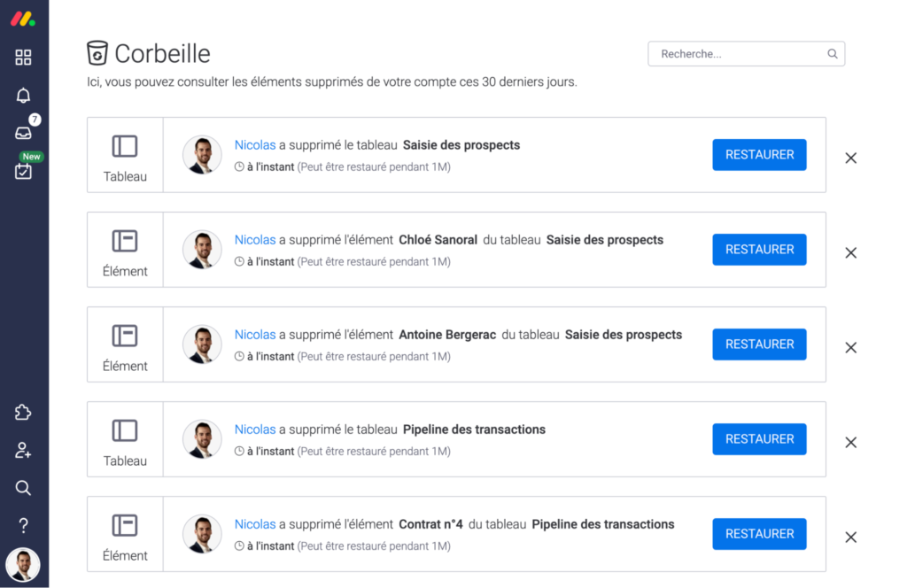Dismiss the Contrat n°4 entry with X
Viewport: 907px width, 588px height.
pos(851,538)
